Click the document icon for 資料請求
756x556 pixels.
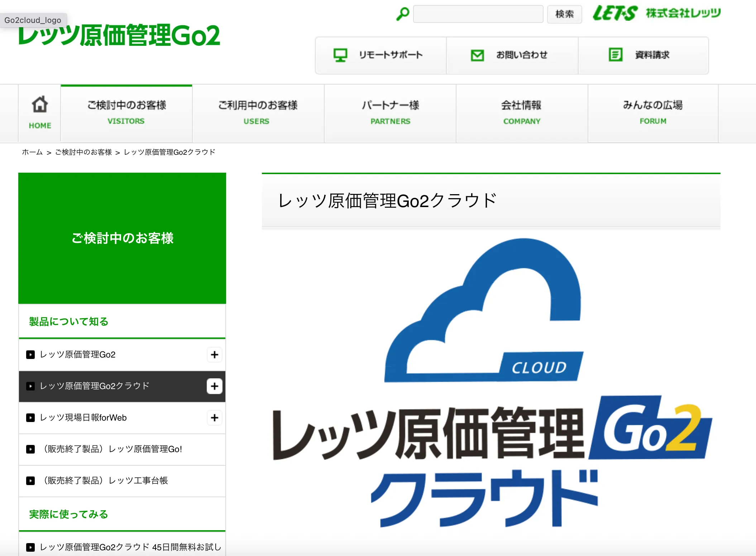616,55
